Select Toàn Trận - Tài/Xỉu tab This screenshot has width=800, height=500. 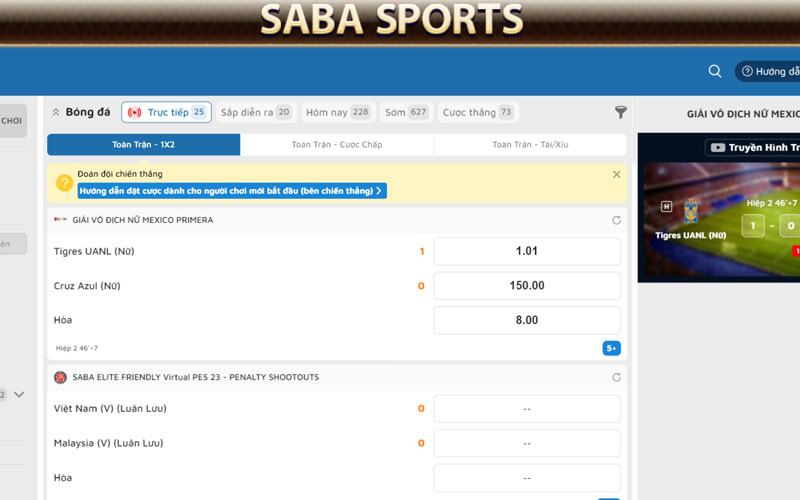pos(530,144)
